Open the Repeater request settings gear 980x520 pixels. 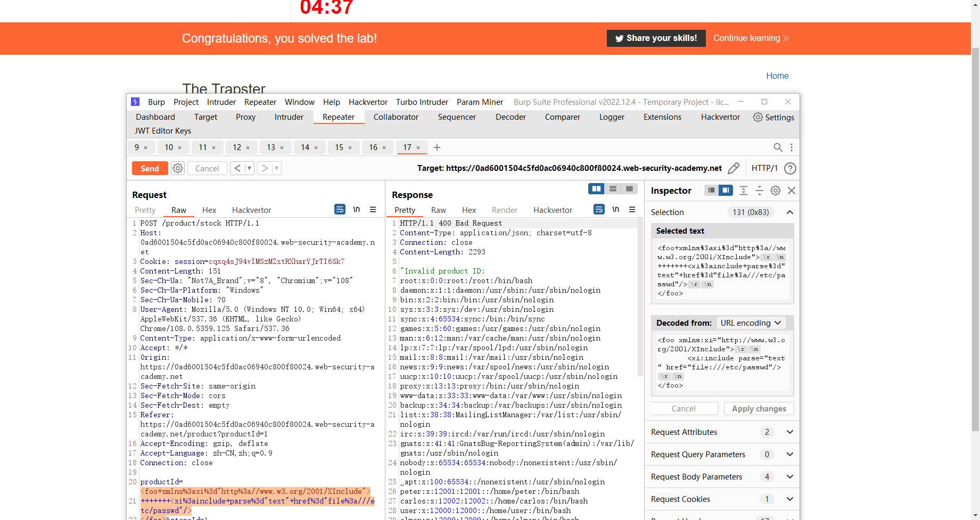point(178,168)
